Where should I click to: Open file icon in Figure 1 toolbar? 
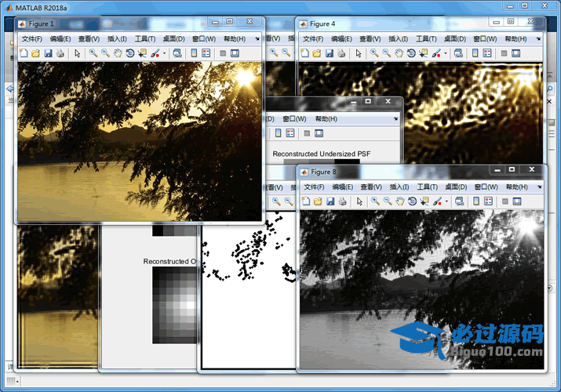pos(35,53)
